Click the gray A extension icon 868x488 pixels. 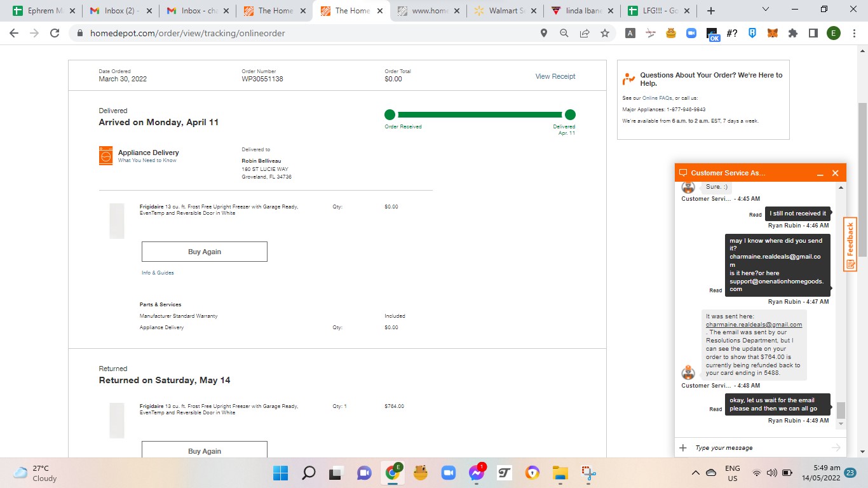(630, 33)
